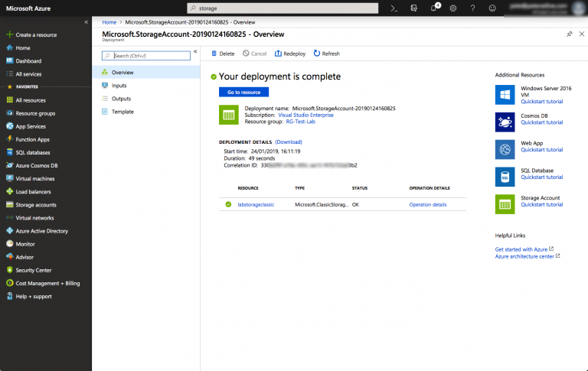Click the Azure Cosmos DB icon
588x371 pixels.
(x=10, y=165)
